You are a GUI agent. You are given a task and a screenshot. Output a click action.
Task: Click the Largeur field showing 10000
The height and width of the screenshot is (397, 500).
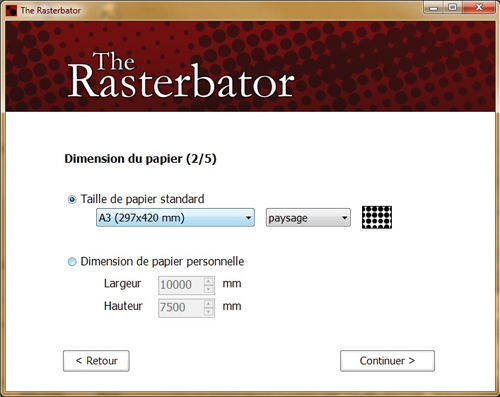point(181,285)
